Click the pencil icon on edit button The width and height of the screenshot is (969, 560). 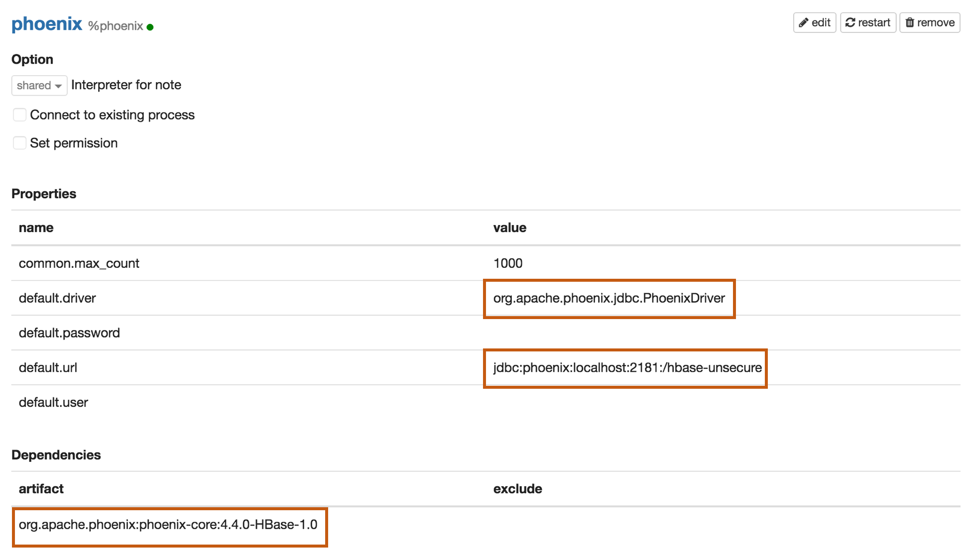(x=803, y=23)
